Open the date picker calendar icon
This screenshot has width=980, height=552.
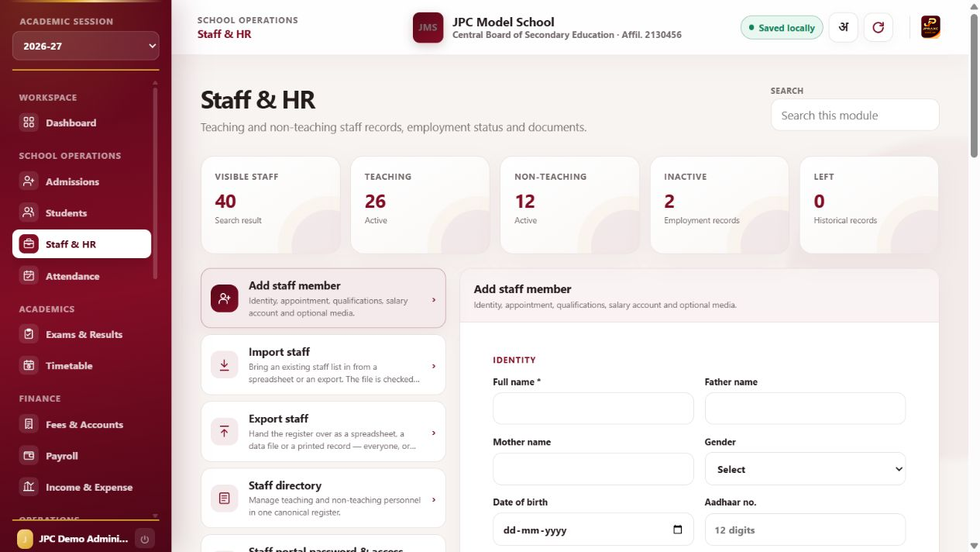[x=678, y=530]
